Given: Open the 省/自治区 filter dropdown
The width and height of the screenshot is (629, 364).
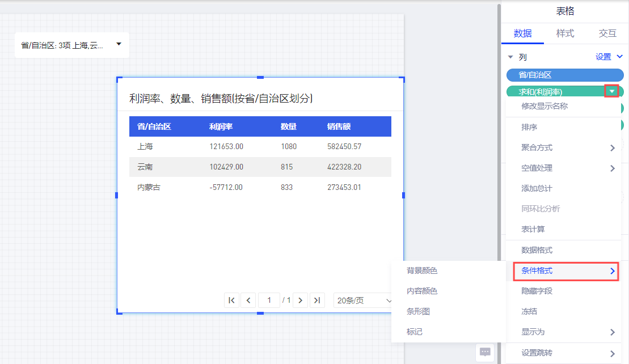Looking at the screenshot, I should (119, 44).
